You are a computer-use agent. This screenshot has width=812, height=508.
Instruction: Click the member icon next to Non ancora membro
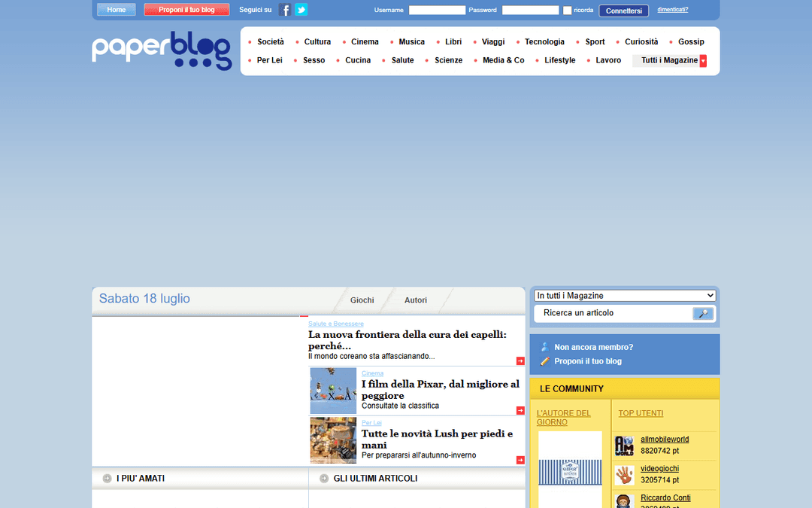(545, 347)
